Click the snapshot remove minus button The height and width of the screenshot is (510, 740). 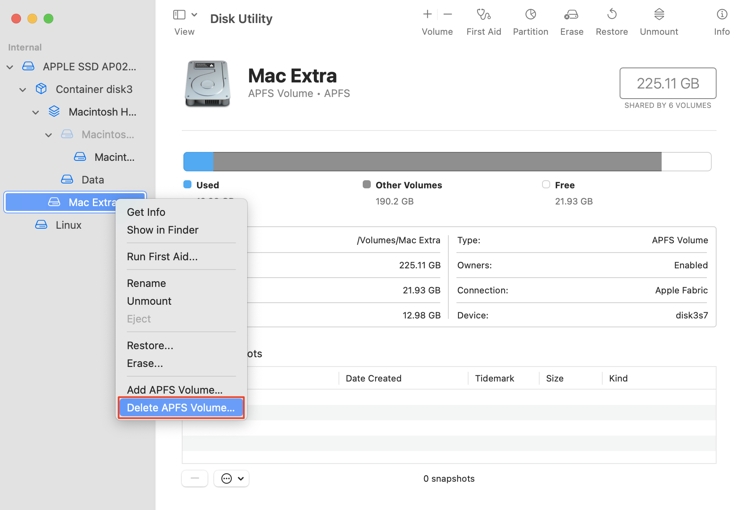coord(194,479)
